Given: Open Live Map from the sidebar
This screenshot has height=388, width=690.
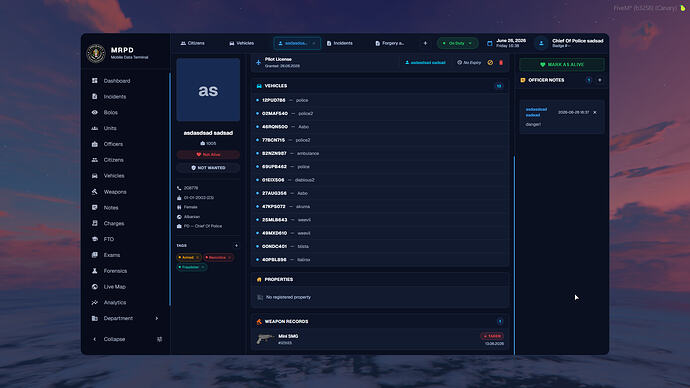Looking at the screenshot, I should [x=114, y=287].
